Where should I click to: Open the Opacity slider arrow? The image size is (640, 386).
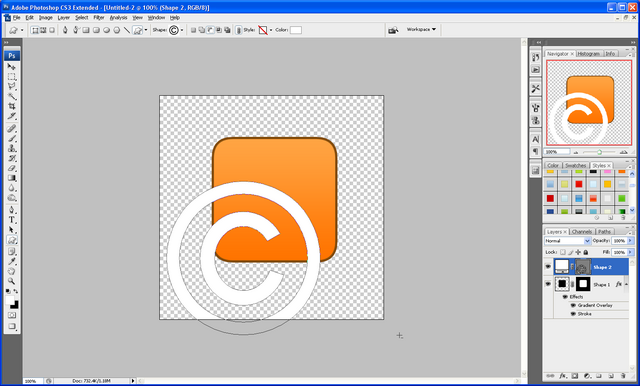coord(630,241)
